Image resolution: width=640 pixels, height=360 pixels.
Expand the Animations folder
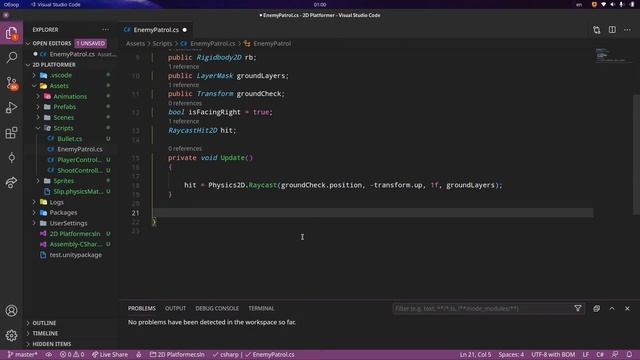[x=71, y=96]
